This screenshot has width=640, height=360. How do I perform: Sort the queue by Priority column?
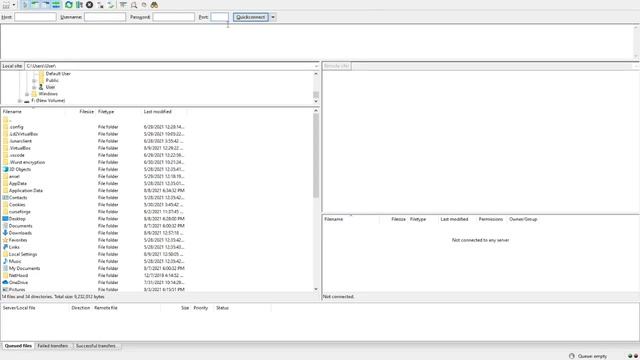(201, 308)
